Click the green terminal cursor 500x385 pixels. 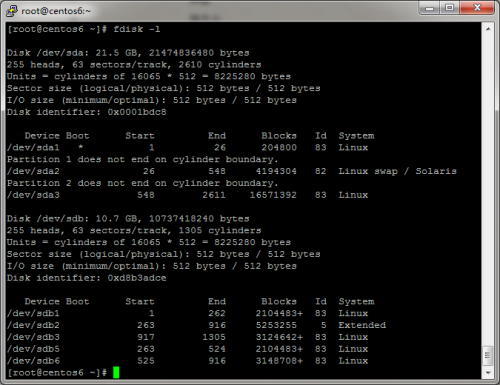pyautogui.click(x=116, y=373)
